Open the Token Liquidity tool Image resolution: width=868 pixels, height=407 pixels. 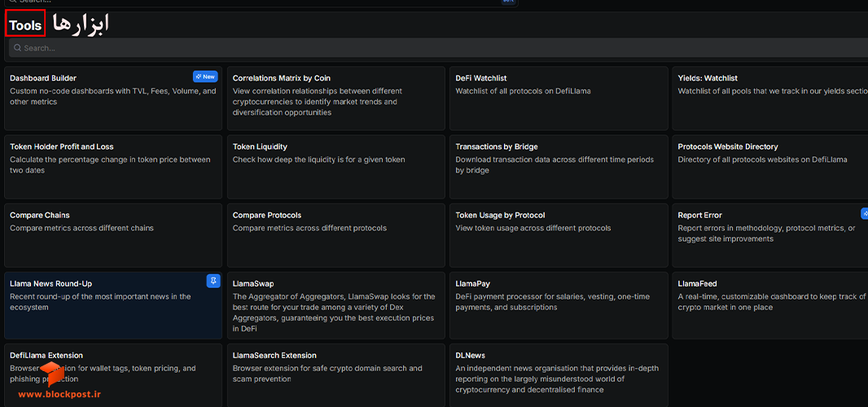[x=336, y=167]
